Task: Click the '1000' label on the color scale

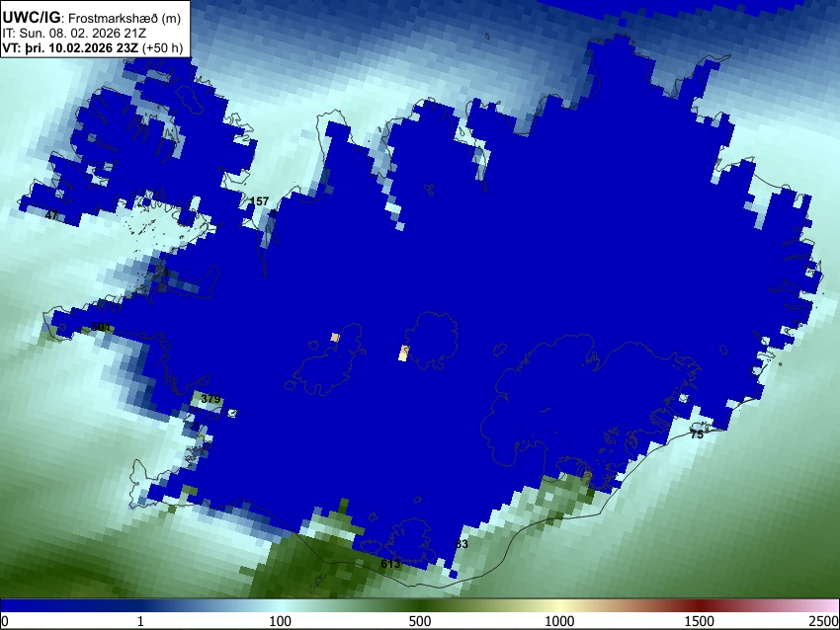Action: click(559, 621)
